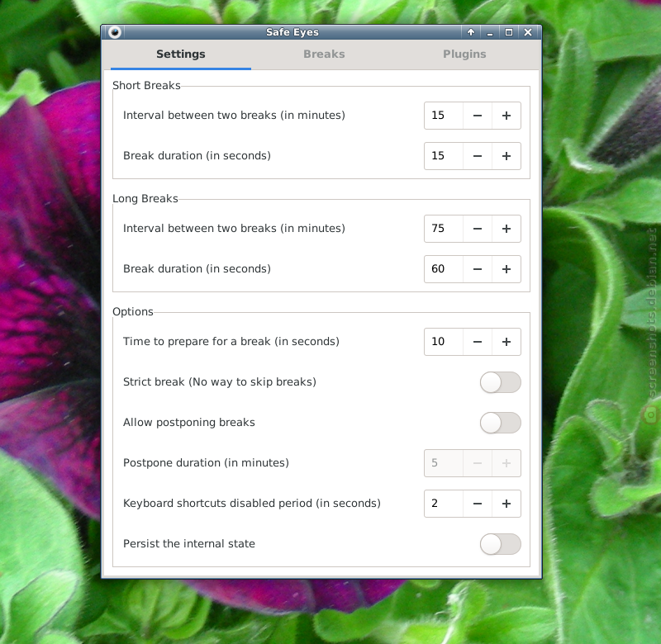Increase the long break interval in minutes

(x=506, y=229)
